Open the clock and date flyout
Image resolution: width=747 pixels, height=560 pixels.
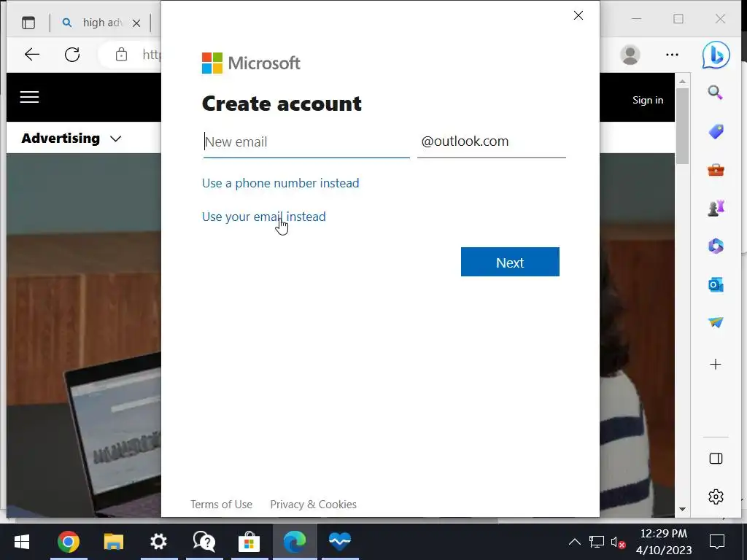tap(664, 542)
